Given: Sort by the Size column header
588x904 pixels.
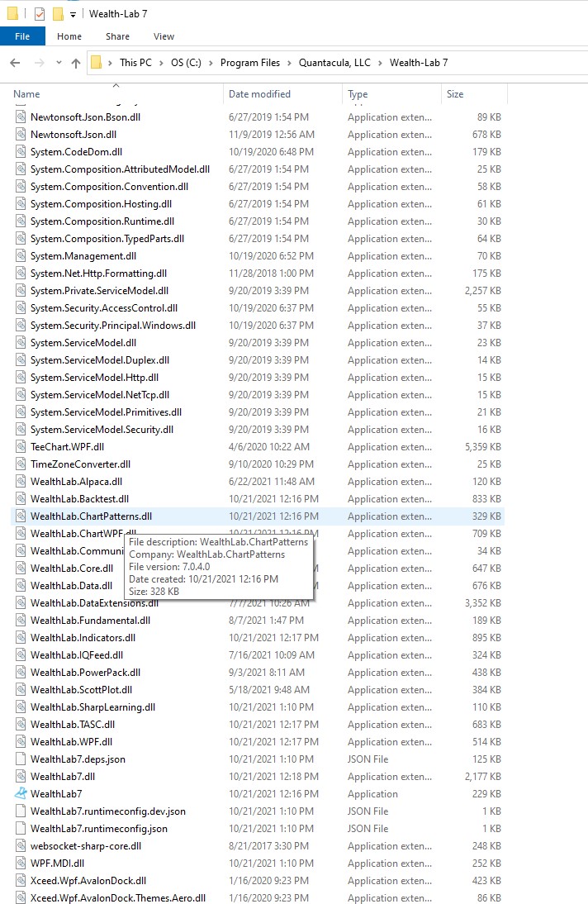Looking at the screenshot, I should click(x=474, y=94).
